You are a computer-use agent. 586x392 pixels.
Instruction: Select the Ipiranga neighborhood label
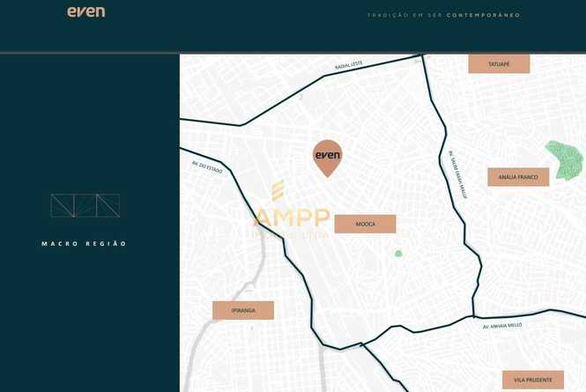tap(243, 311)
